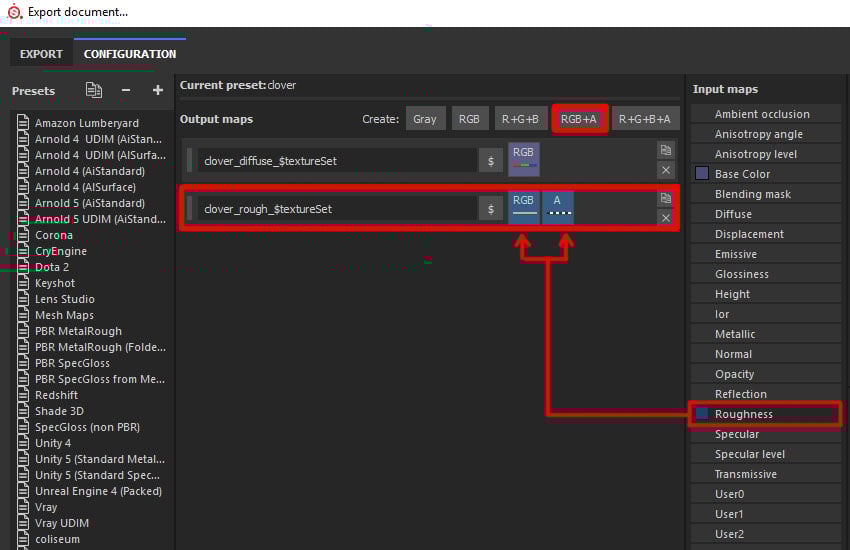Duplicate the selected preset using copy icon

(x=94, y=90)
